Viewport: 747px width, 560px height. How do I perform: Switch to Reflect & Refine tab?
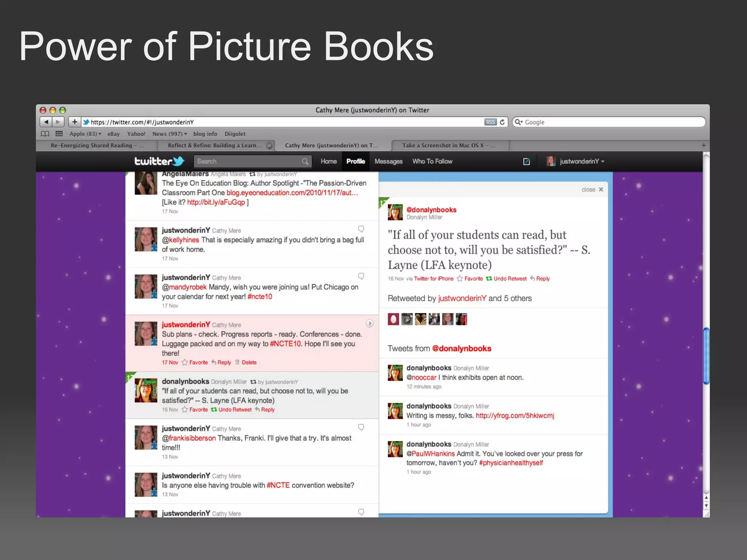(216, 145)
